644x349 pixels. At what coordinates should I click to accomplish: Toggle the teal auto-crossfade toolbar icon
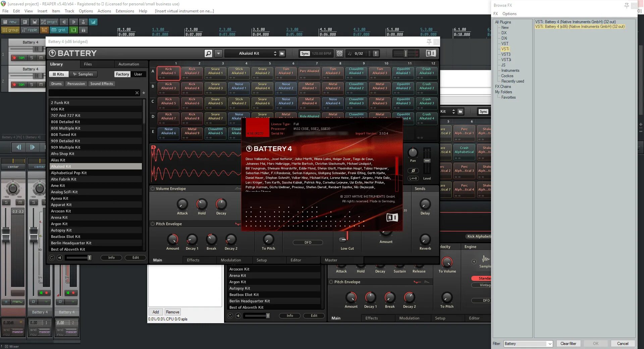(x=93, y=22)
